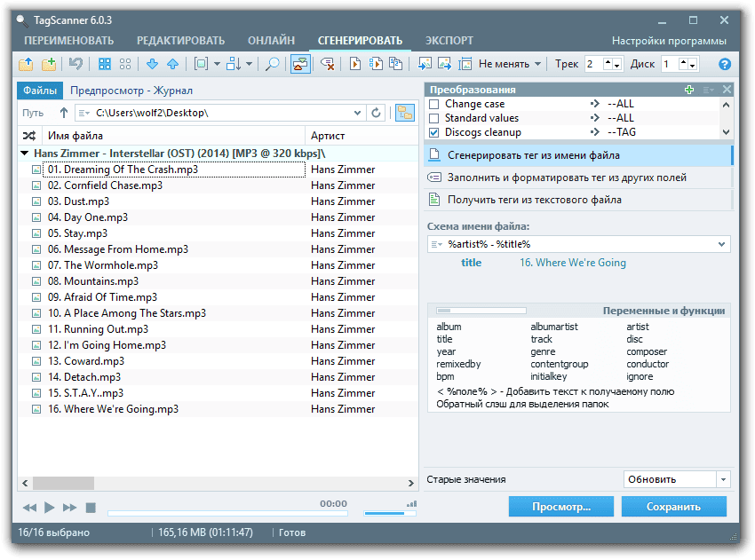Click the Сохранить button

click(x=673, y=507)
